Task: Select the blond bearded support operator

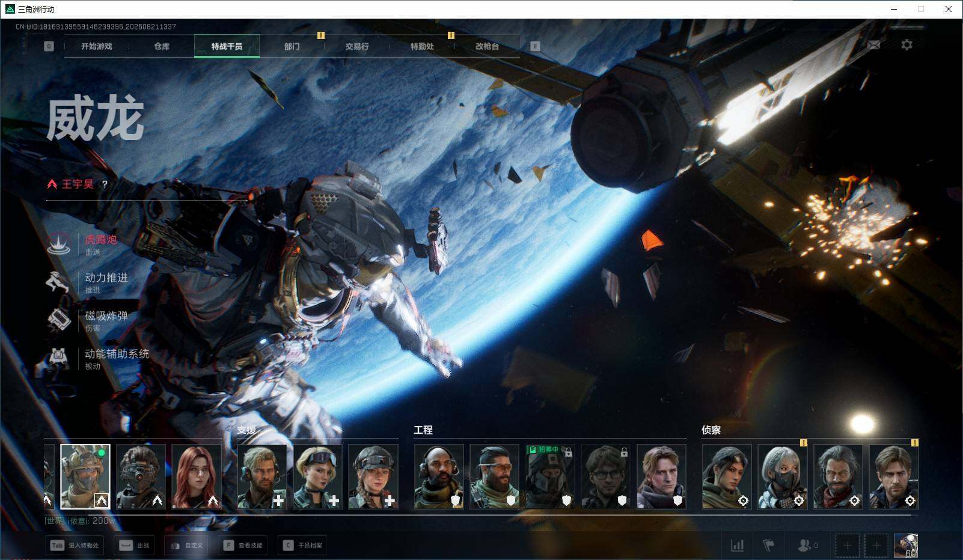Action: (262, 476)
